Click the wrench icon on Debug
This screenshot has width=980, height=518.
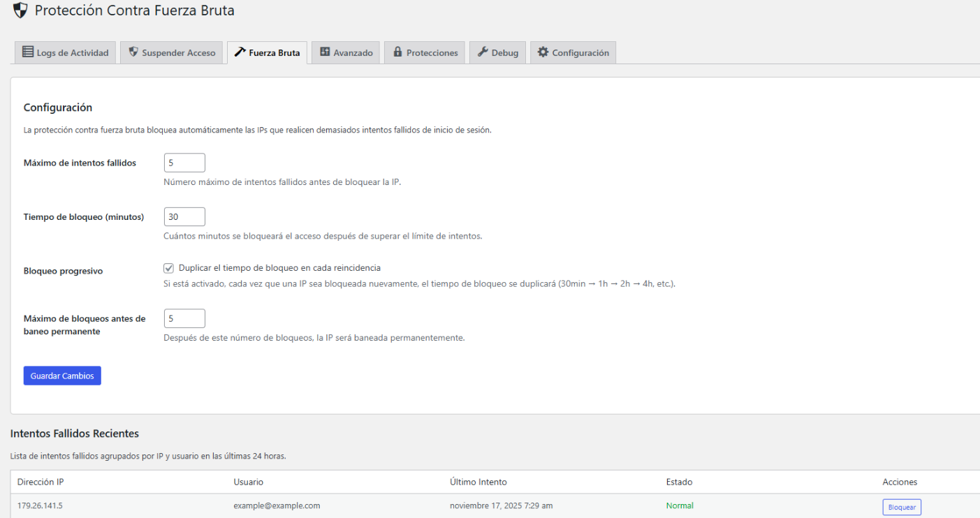pyautogui.click(x=483, y=52)
